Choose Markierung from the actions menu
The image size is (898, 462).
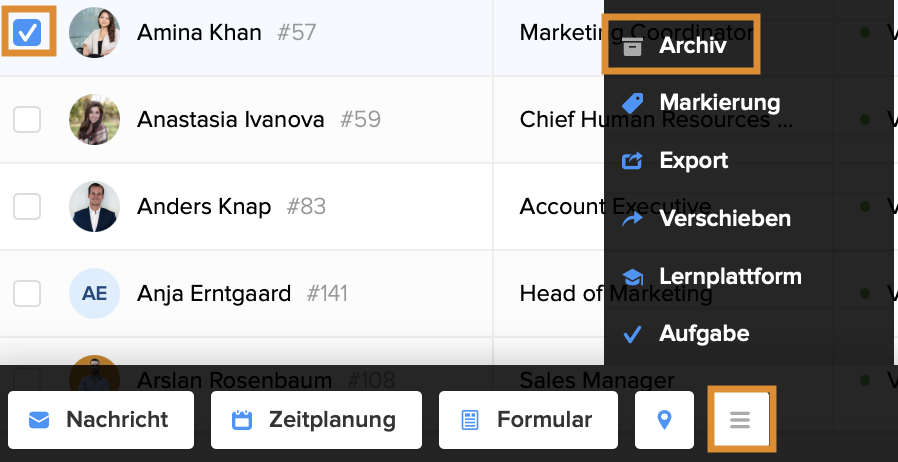[719, 103]
